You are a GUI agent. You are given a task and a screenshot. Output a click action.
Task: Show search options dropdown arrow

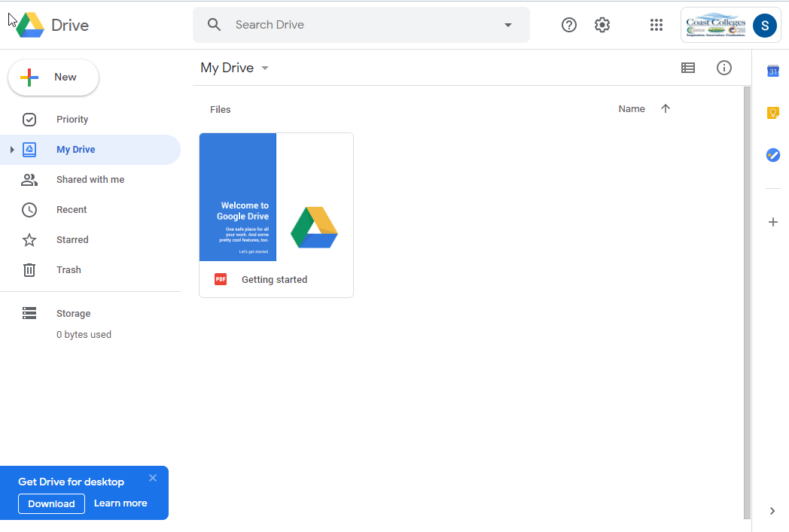[508, 25]
